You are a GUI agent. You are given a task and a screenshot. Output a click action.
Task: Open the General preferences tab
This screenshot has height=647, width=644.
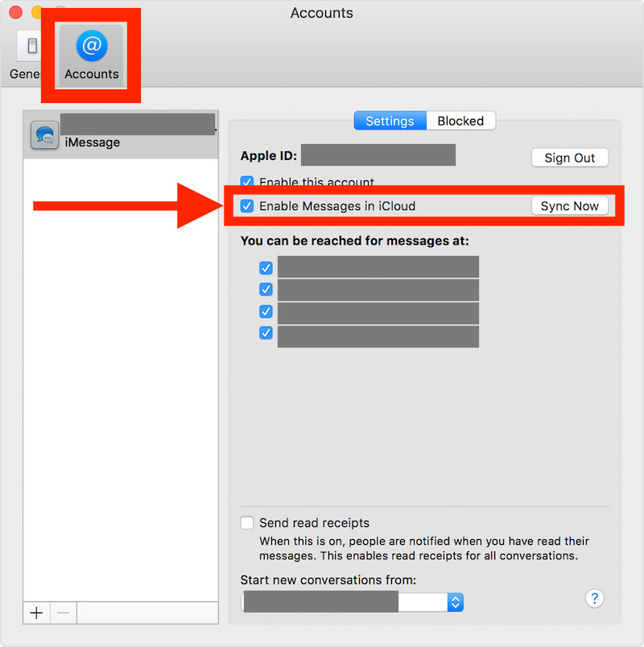point(26,56)
